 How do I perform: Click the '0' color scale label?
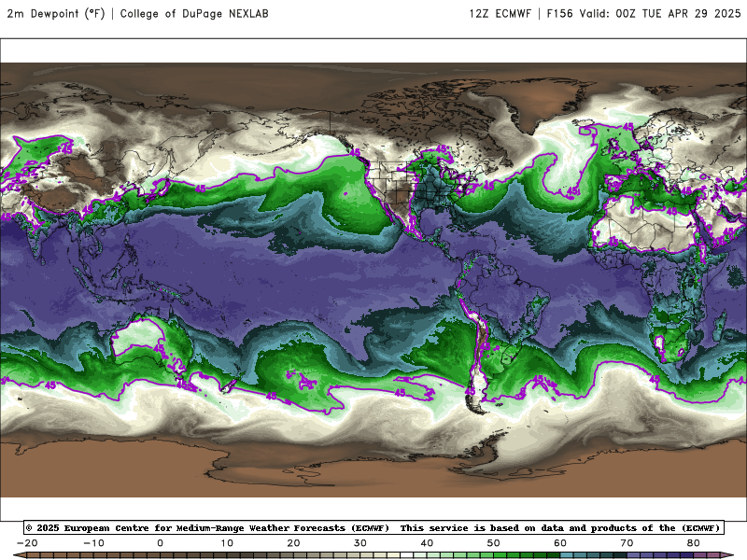click(160, 543)
